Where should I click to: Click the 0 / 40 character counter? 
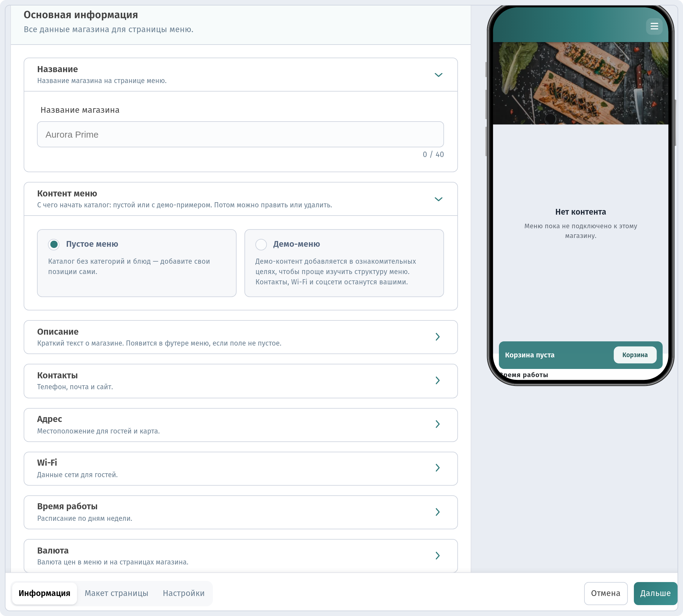coord(433,154)
